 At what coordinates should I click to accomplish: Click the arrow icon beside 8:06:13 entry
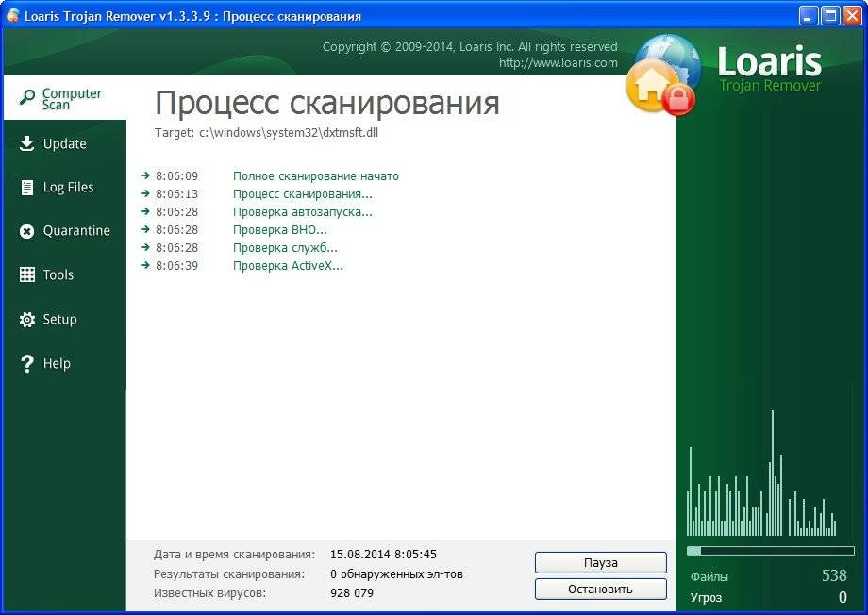pos(145,193)
